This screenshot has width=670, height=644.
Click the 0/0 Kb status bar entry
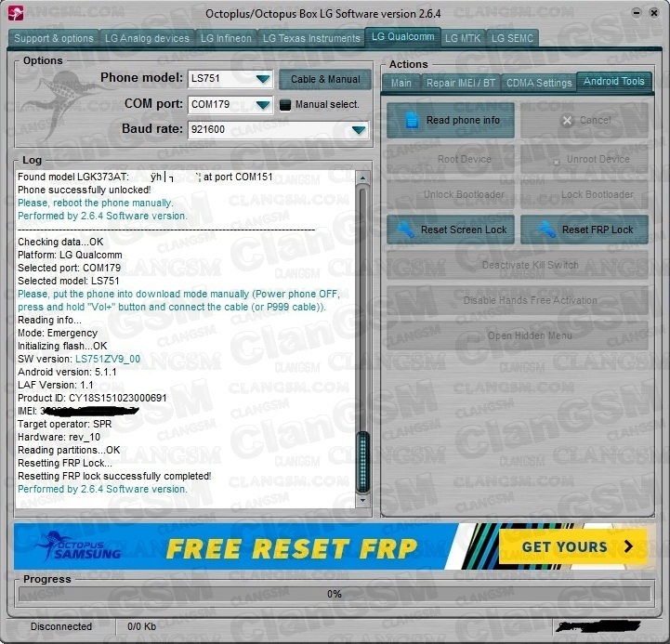pos(141,626)
